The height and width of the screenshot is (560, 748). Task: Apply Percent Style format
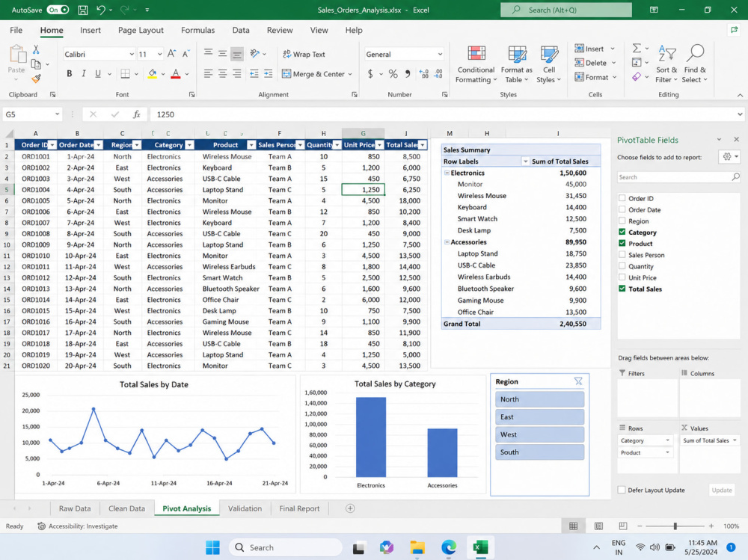tap(393, 74)
